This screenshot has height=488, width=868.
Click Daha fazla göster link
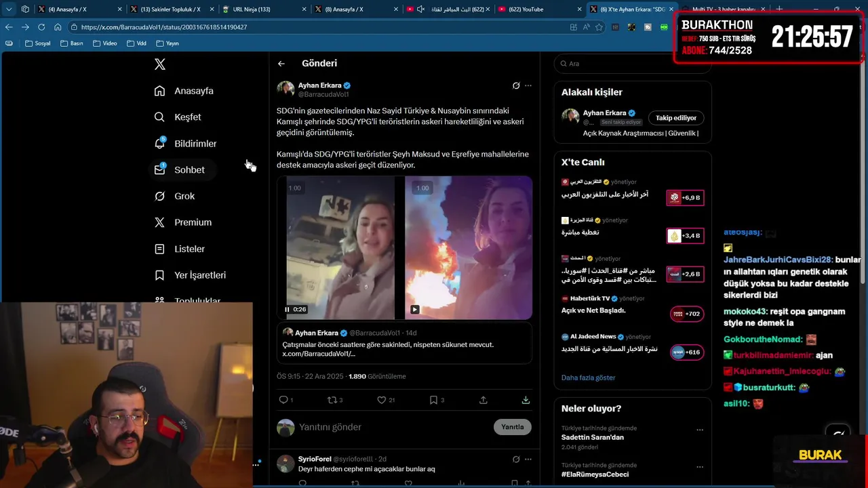pos(588,378)
